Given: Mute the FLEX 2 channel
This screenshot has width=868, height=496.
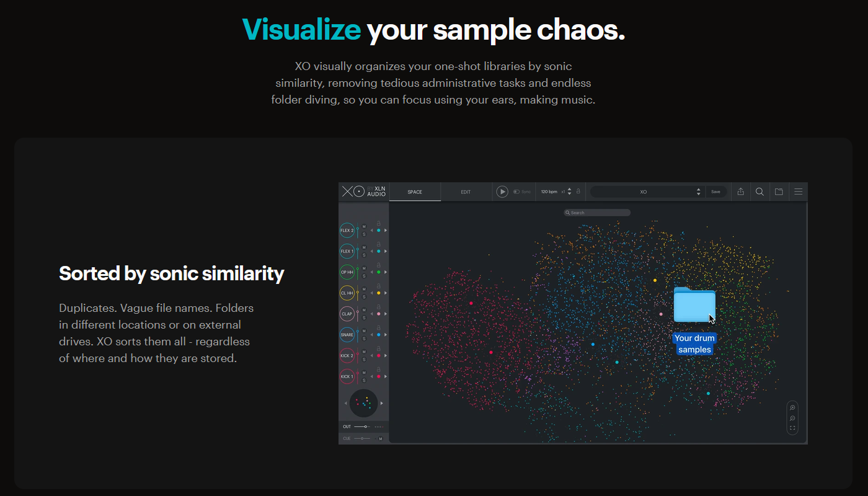Looking at the screenshot, I should click(x=364, y=227).
